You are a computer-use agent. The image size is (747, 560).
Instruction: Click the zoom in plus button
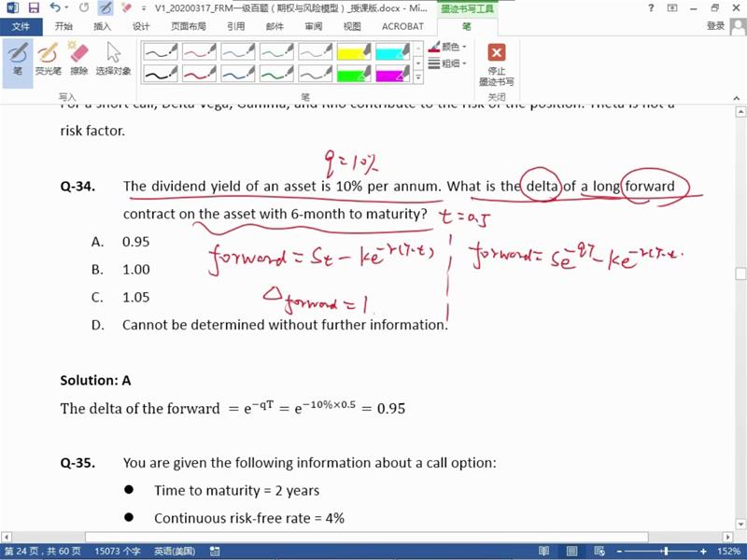click(703, 552)
